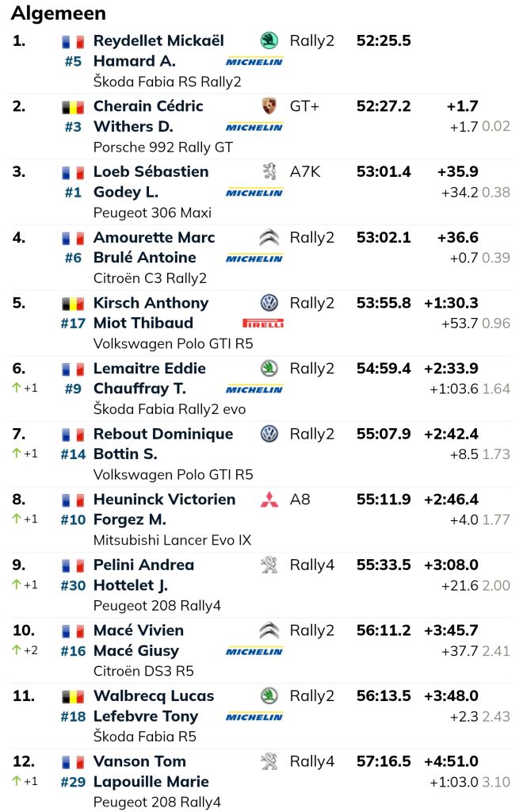Click the Peugeot lion logo for Loeb Sébastien

click(x=269, y=171)
